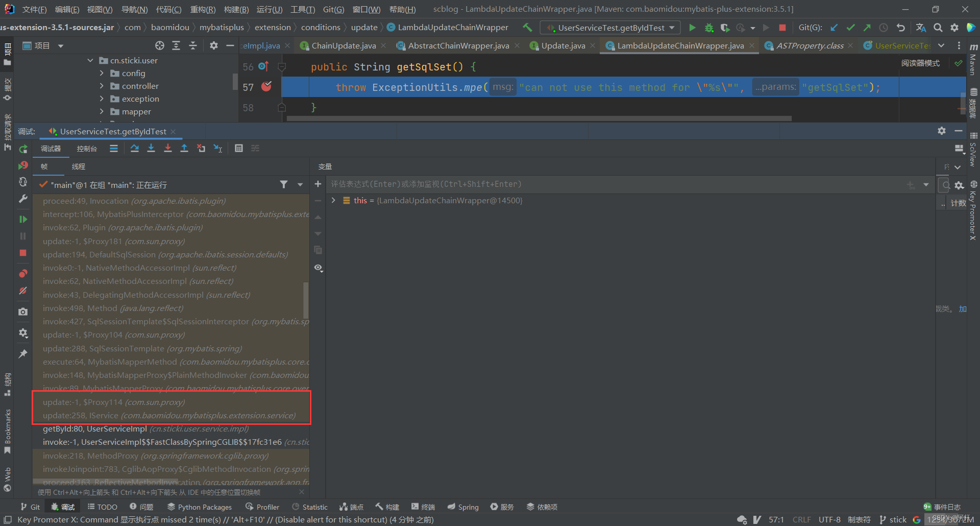Toggle the breakpoint on line 57
The image size is (980, 526).
click(266, 86)
